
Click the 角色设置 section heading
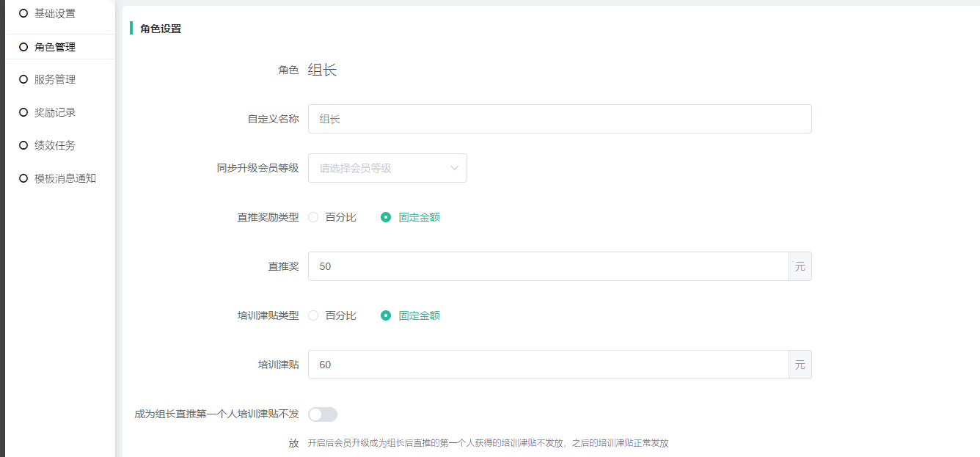[x=161, y=29]
